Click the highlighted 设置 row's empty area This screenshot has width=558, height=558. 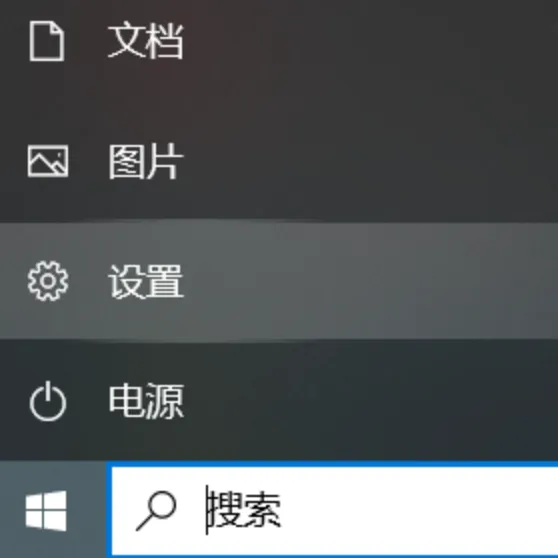370,281
